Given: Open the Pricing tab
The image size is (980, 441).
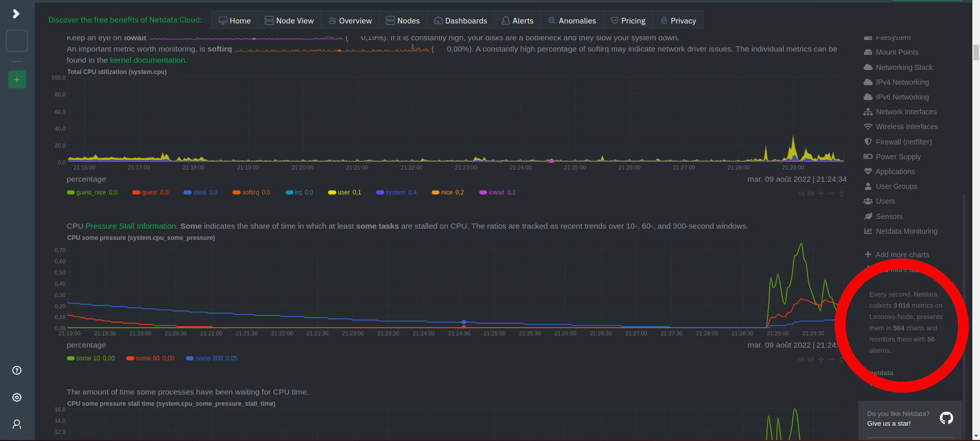Looking at the screenshot, I should (x=628, y=20).
